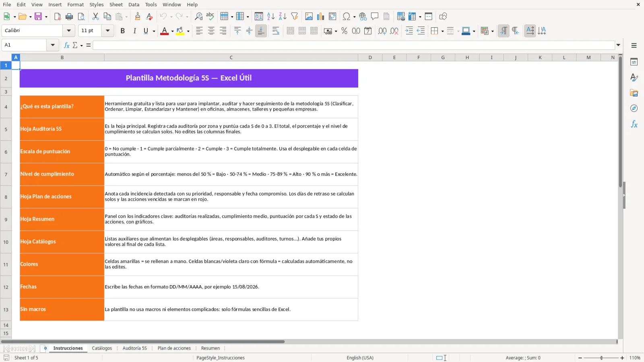Toggle Italic formatting
The height and width of the screenshot is (362, 644).
tap(134, 31)
